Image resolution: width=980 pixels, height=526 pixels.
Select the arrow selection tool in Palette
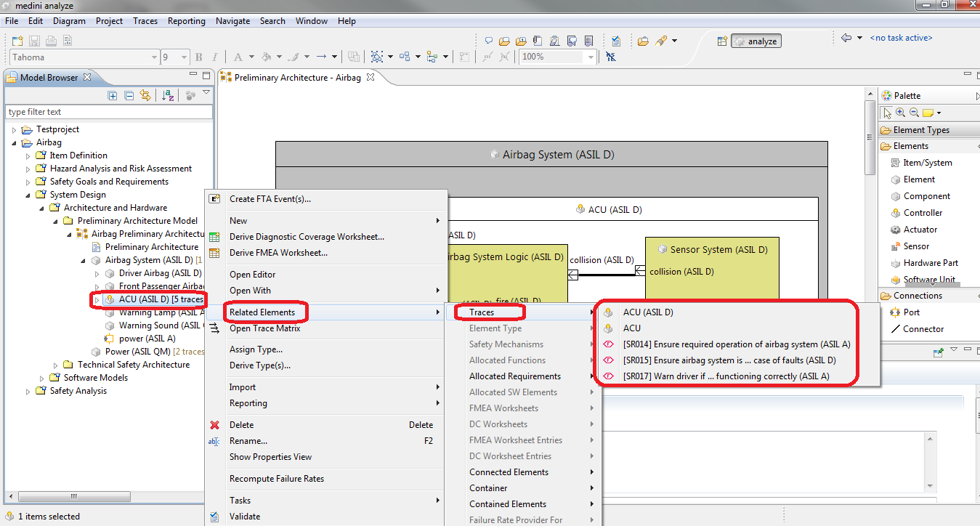888,113
